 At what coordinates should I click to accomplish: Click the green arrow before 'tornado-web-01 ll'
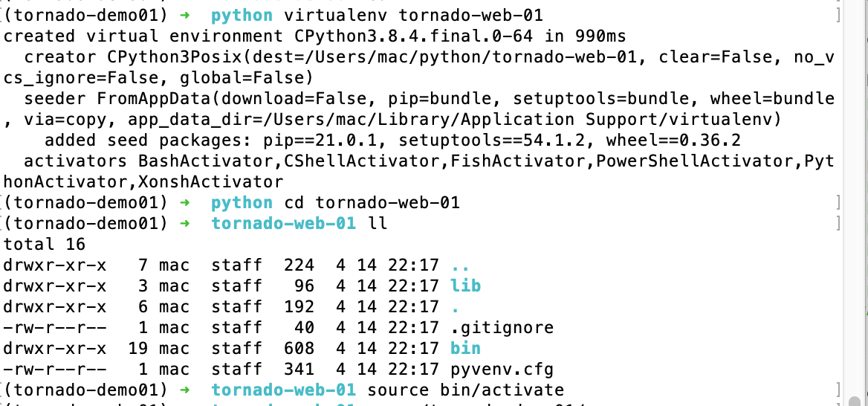tap(186, 223)
